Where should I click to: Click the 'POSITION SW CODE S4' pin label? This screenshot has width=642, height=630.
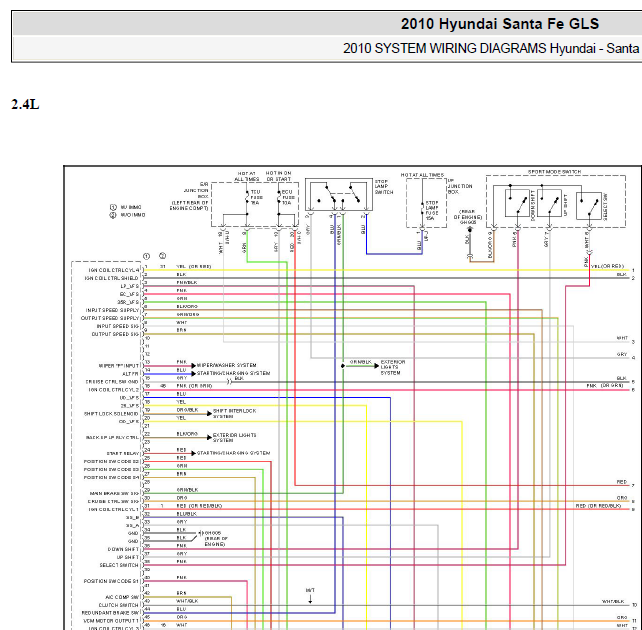click(111, 477)
